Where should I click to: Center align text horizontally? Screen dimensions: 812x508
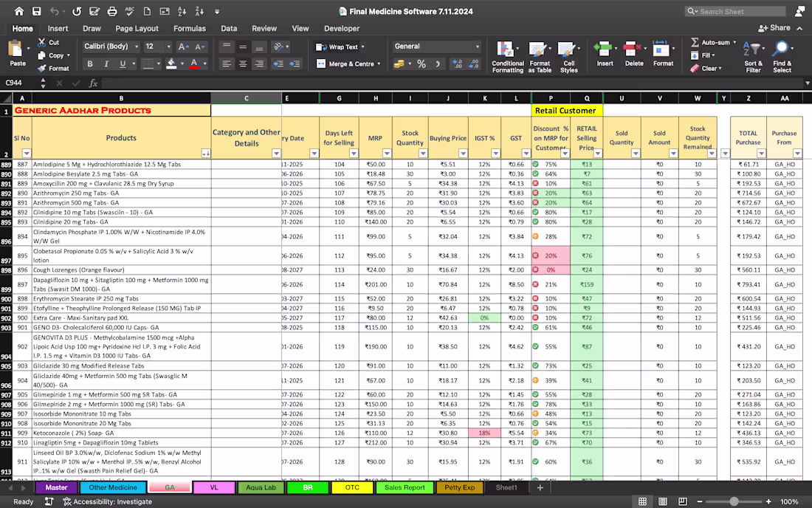click(243, 63)
